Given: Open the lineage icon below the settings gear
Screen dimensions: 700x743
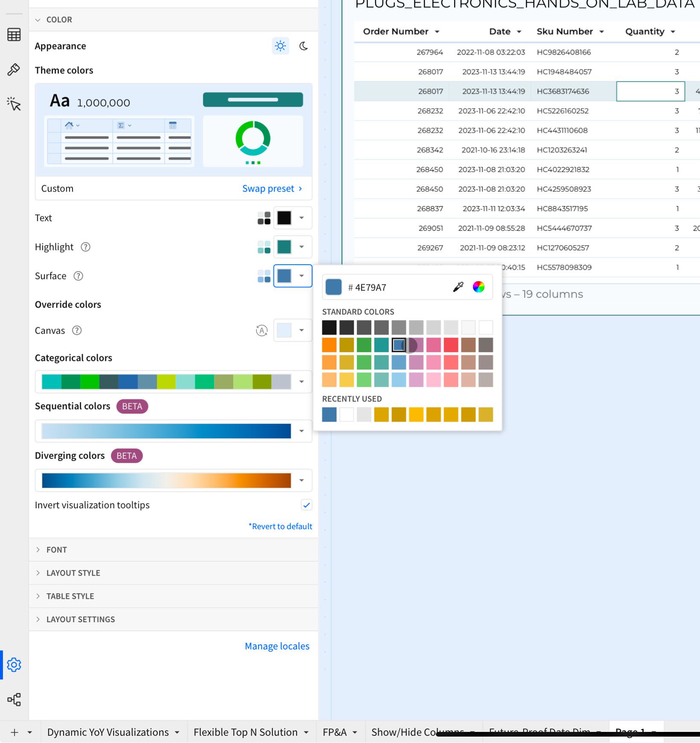Looking at the screenshot, I should 14,699.
